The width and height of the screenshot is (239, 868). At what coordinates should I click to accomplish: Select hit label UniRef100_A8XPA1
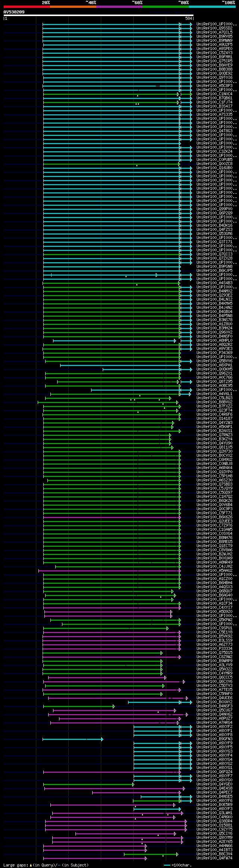click(214, 365)
